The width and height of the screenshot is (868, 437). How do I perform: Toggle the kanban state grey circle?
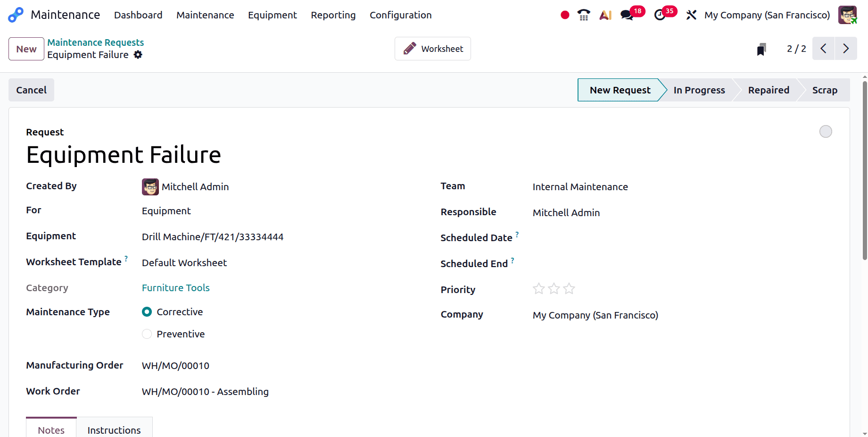[x=826, y=132]
